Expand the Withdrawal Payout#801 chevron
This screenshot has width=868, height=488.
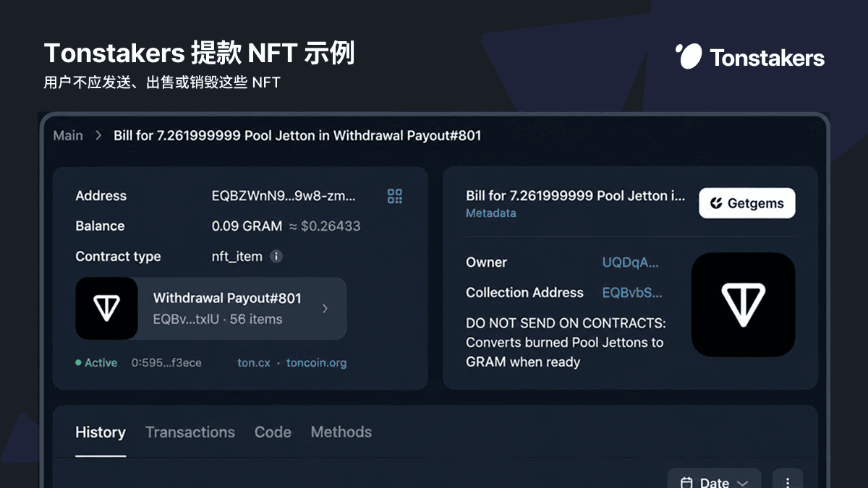pos(325,309)
